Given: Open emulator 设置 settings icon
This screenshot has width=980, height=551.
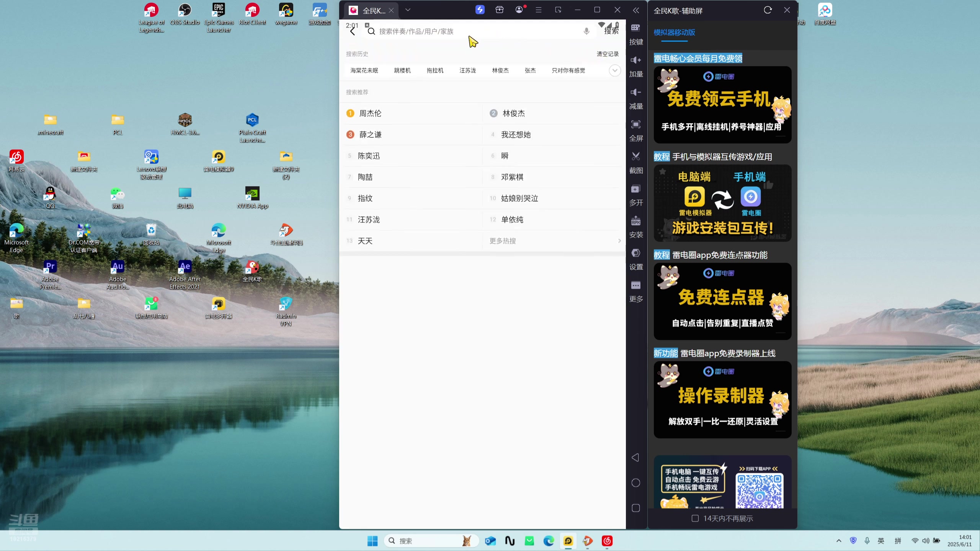Looking at the screenshot, I should click(636, 253).
